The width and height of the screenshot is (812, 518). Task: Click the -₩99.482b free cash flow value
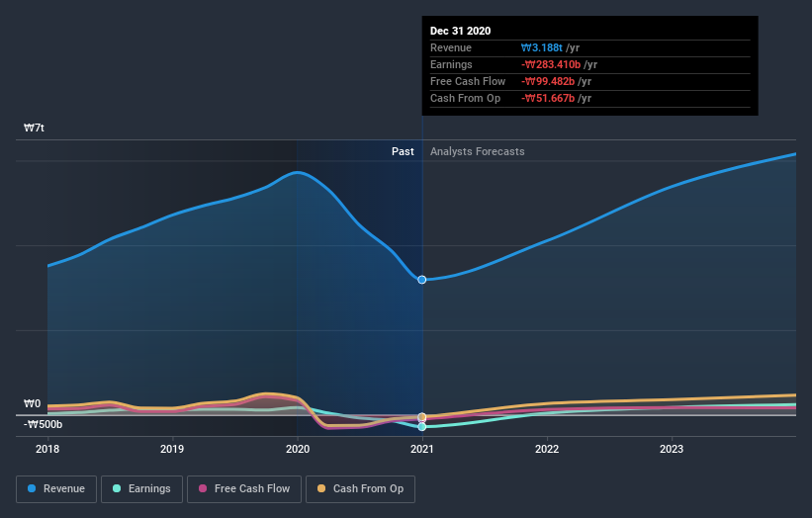pyautogui.click(x=548, y=81)
